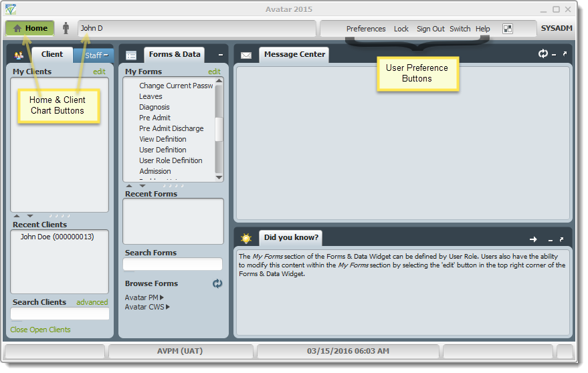This screenshot has height=373, width=588.
Task: Collapse My Forms section with up triangle
Action: click(129, 186)
